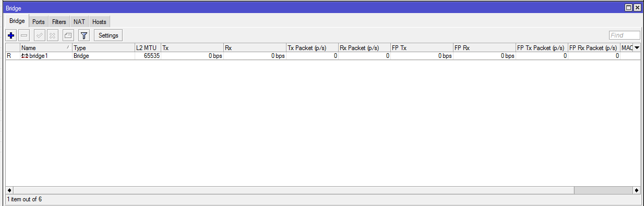Click the scroll left arrow
This screenshot has height=206, width=644.
point(9,190)
